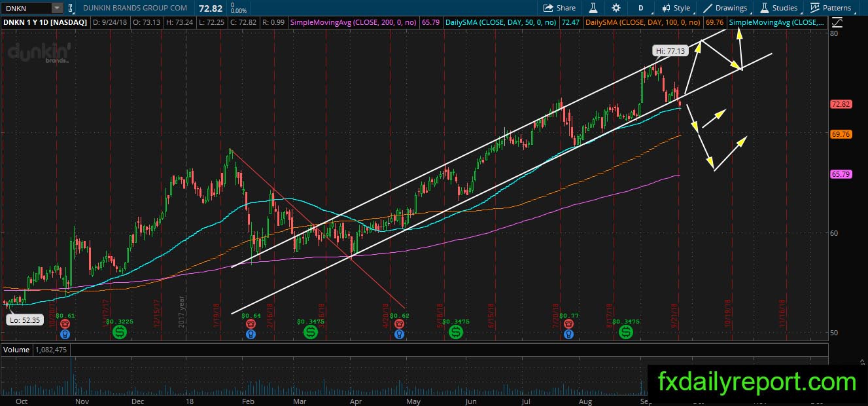868x406 pixels.
Task: Click the 1,082,475 volume value
Action: (x=50, y=350)
